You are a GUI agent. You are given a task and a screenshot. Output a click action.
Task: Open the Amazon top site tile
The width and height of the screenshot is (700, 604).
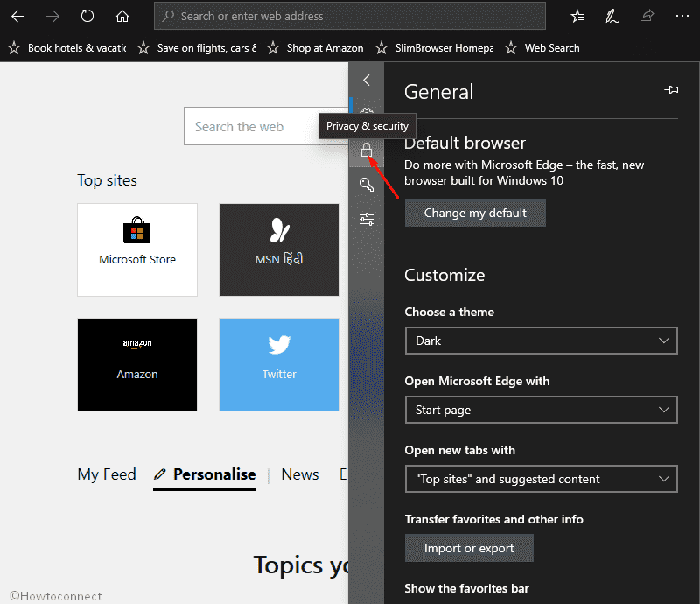pyautogui.click(x=137, y=364)
